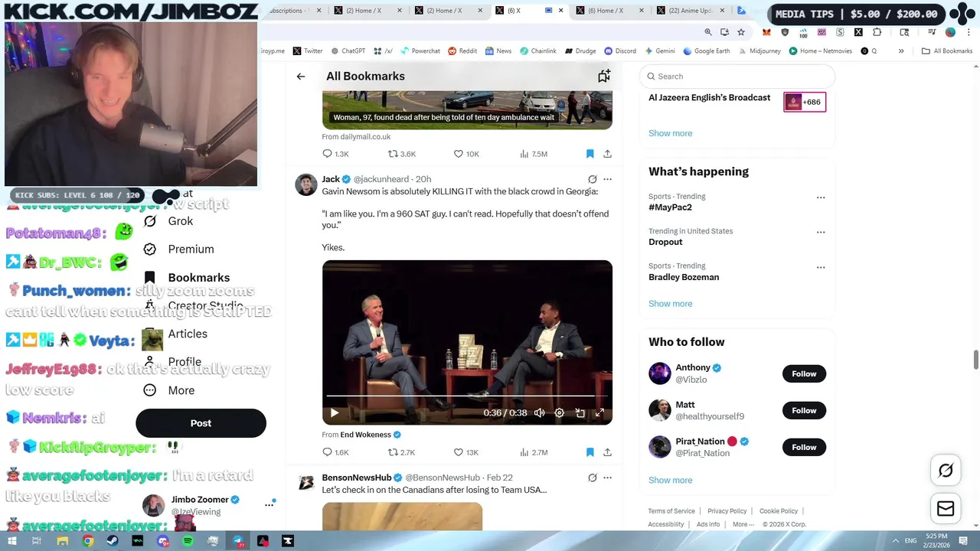Remove bookmark on the dailymail tweet

point(590,154)
